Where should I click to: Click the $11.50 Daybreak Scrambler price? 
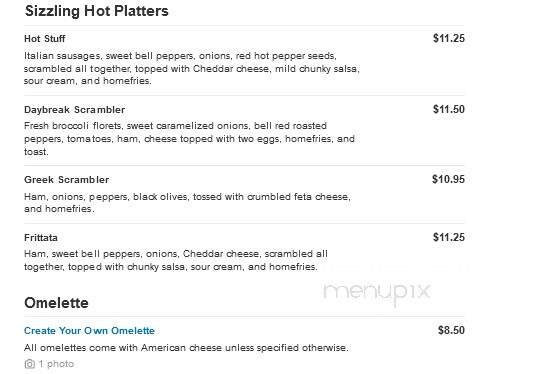[x=449, y=109]
